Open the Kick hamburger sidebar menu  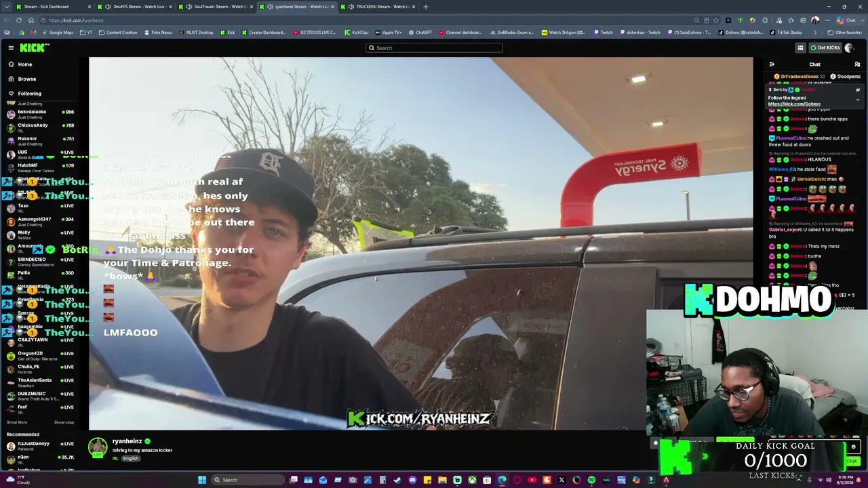11,47
